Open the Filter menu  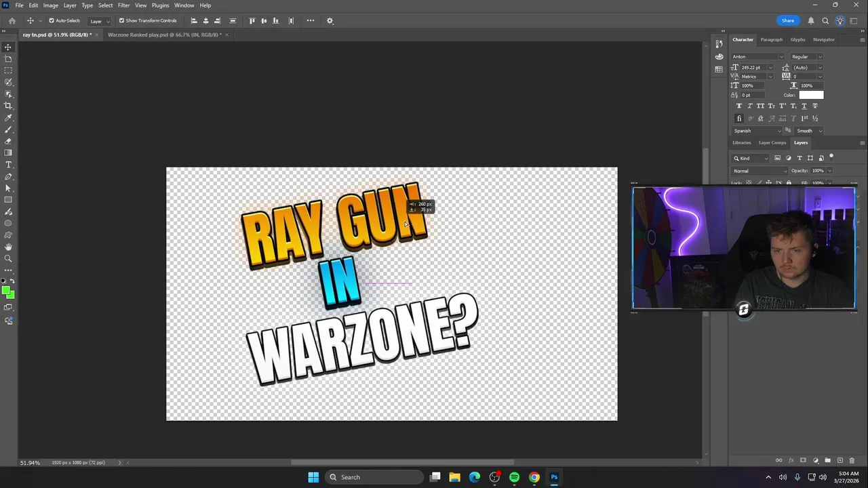tap(123, 5)
